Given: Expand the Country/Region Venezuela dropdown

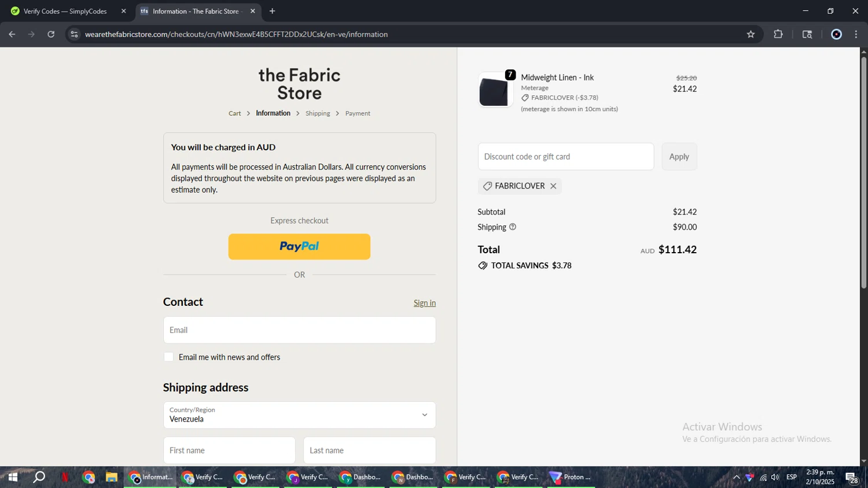Looking at the screenshot, I should (299, 415).
